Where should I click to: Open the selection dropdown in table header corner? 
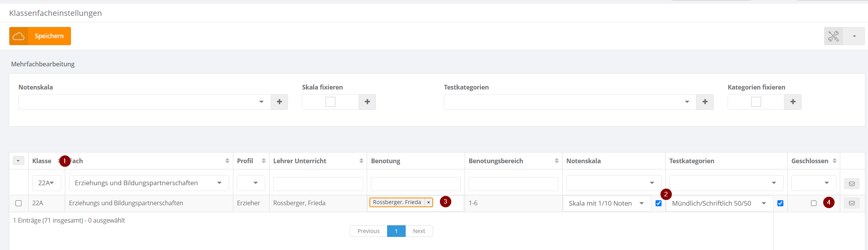(19, 160)
